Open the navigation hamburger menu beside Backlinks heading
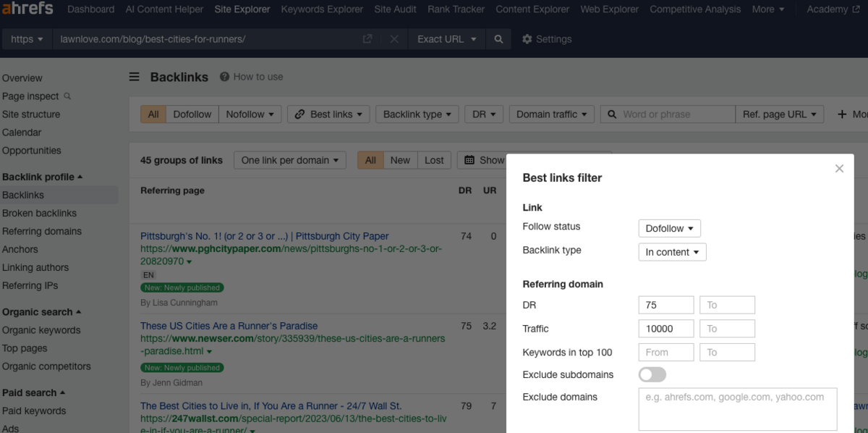Viewport: 868px width, 433px height. point(135,76)
